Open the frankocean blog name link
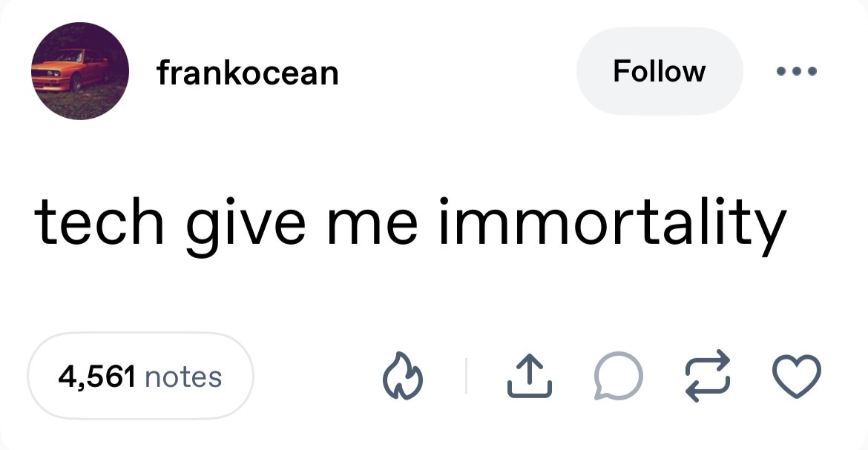This screenshot has height=450, width=868. pos(248,72)
